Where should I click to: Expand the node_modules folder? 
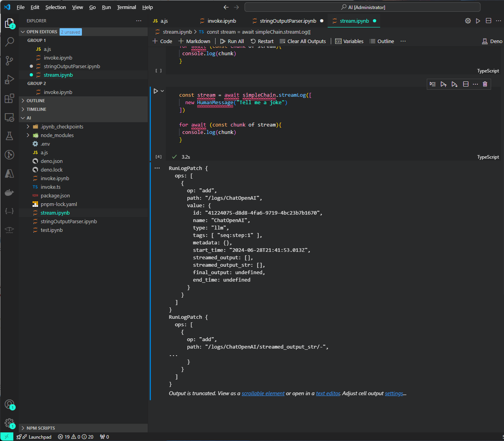click(x=83, y=135)
